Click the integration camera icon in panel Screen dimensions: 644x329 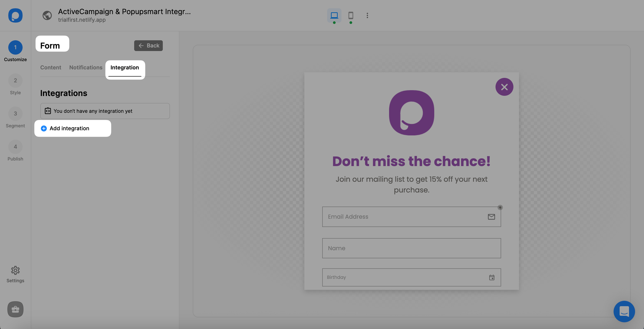pyautogui.click(x=47, y=111)
